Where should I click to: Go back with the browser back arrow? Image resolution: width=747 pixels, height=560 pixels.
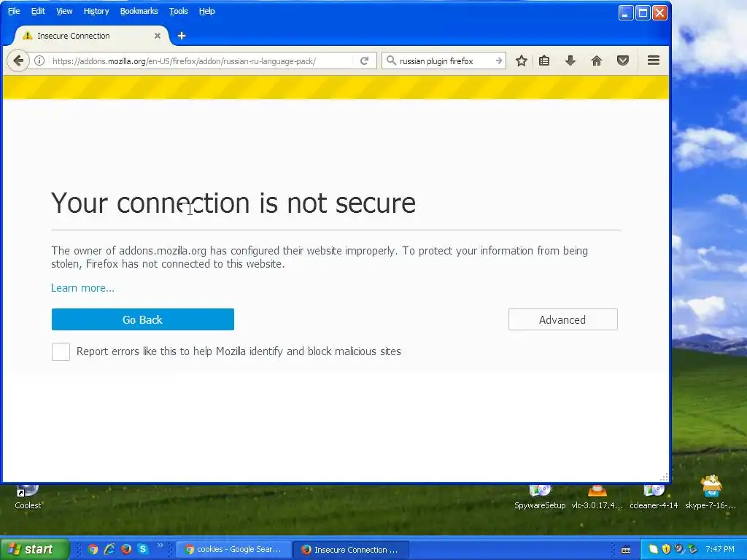point(18,61)
